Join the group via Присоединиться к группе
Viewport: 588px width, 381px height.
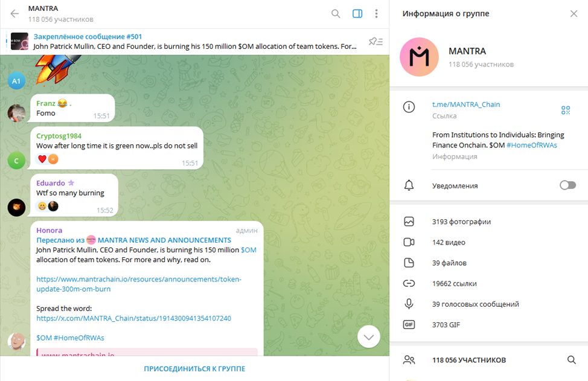click(194, 369)
